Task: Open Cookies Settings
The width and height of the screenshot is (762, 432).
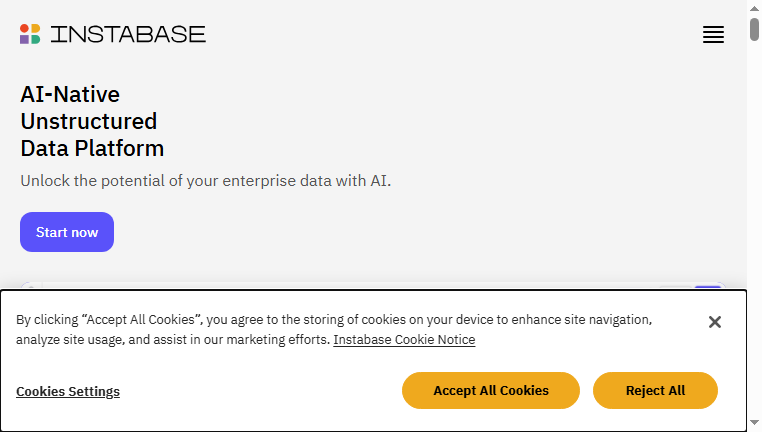Action: [x=68, y=391]
